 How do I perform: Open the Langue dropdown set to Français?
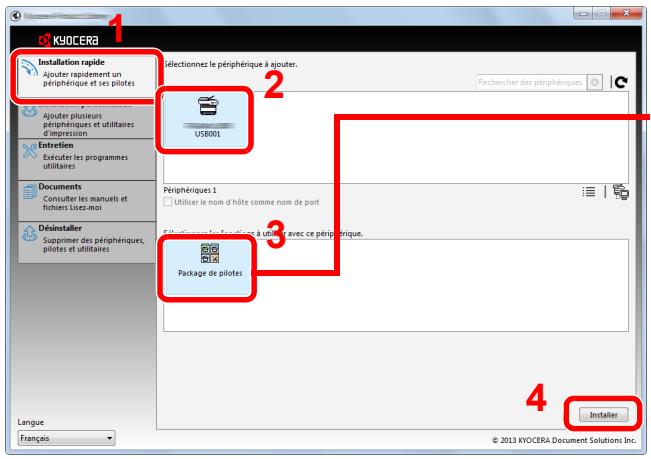coord(66,438)
